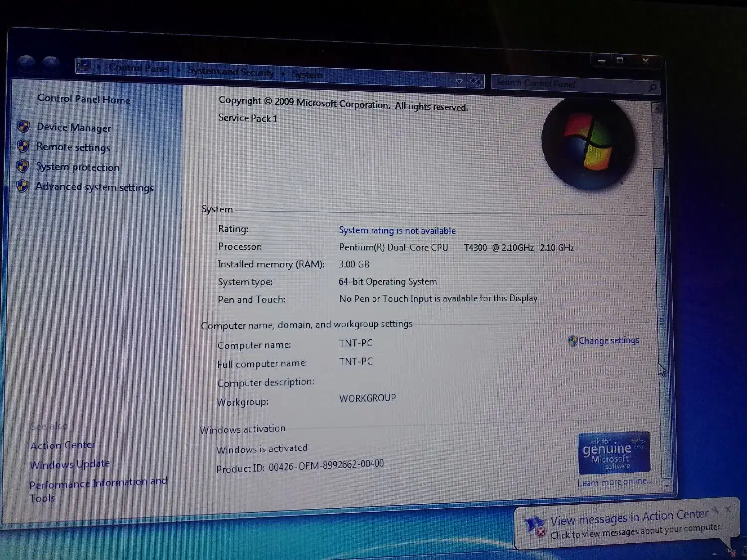Click 'System rating is not available' link

point(397,230)
